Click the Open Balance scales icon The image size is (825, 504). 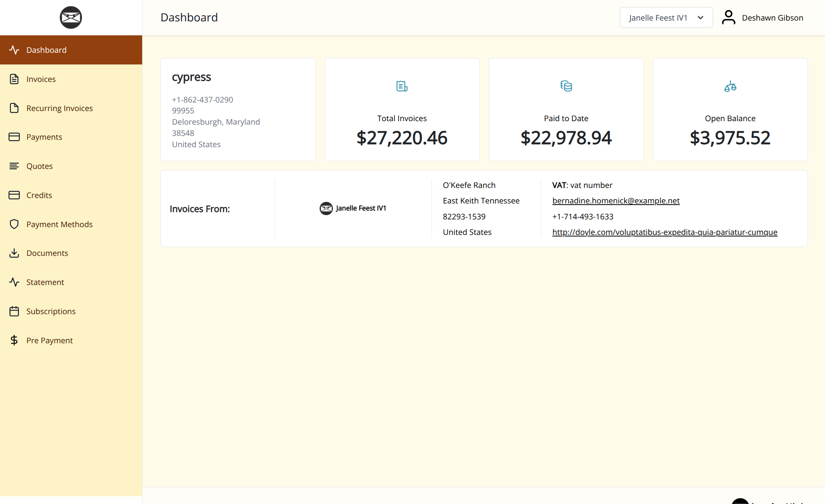(x=730, y=86)
